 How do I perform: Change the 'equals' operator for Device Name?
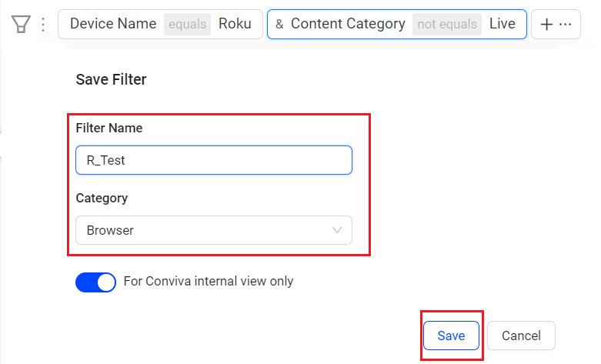tap(188, 24)
